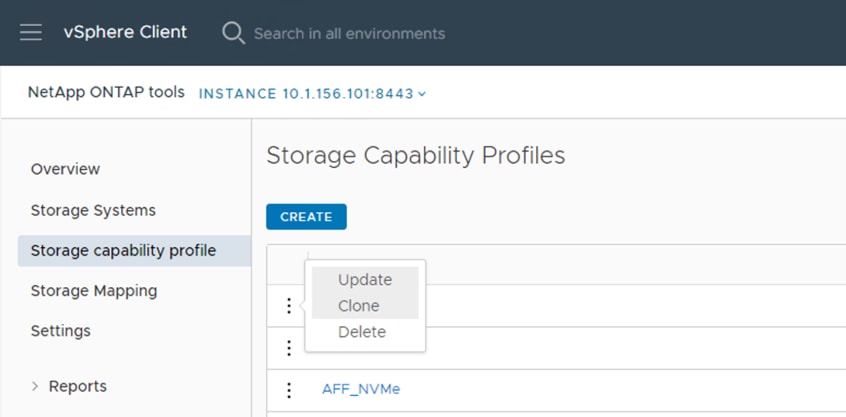Open the actions kebab for AFF_NVMe
The image size is (846, 417).
(x=289, y=390)
